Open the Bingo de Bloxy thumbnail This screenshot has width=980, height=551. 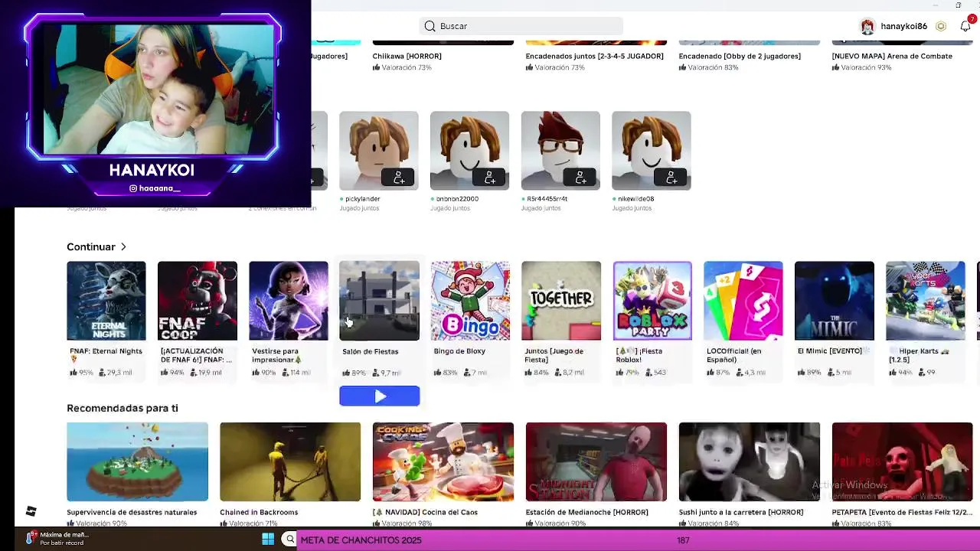click(470, 301)
